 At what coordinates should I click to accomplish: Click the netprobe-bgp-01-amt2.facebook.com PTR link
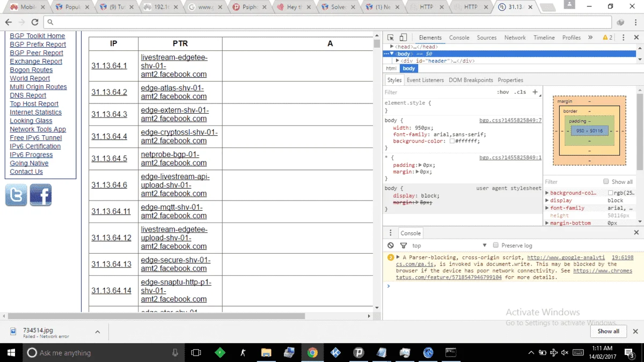[x=174, y=159]
